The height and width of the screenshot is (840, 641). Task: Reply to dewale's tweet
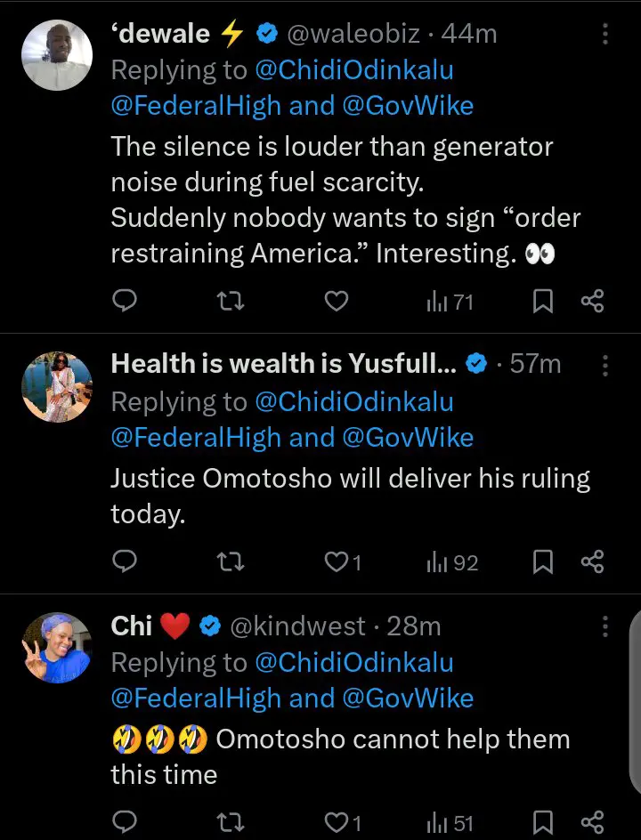coord(126,303)
